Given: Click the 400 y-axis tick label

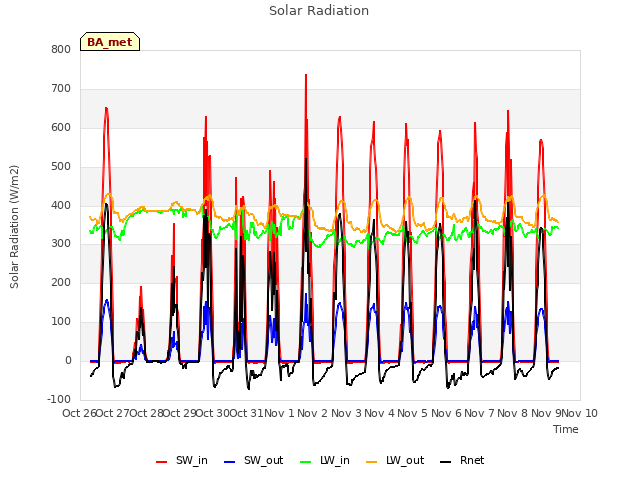Looking at the screenshot, I should [61, 205].
